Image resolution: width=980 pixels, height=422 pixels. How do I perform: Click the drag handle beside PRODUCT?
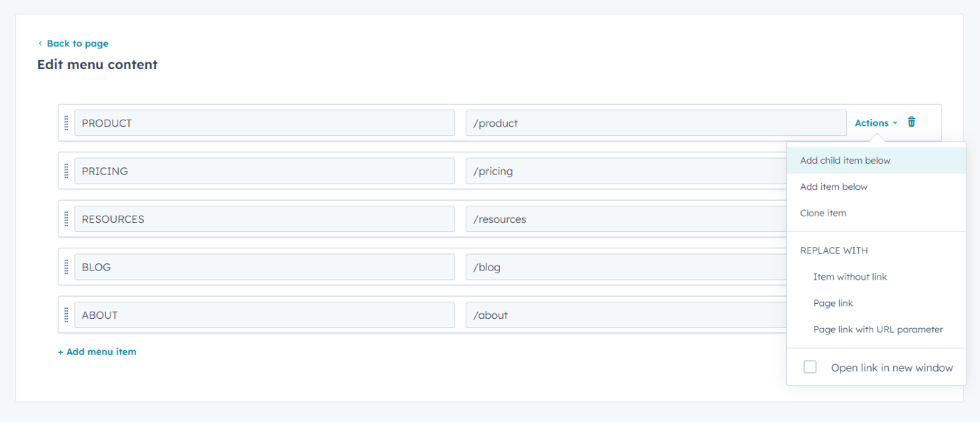click(x=66, y=122)
